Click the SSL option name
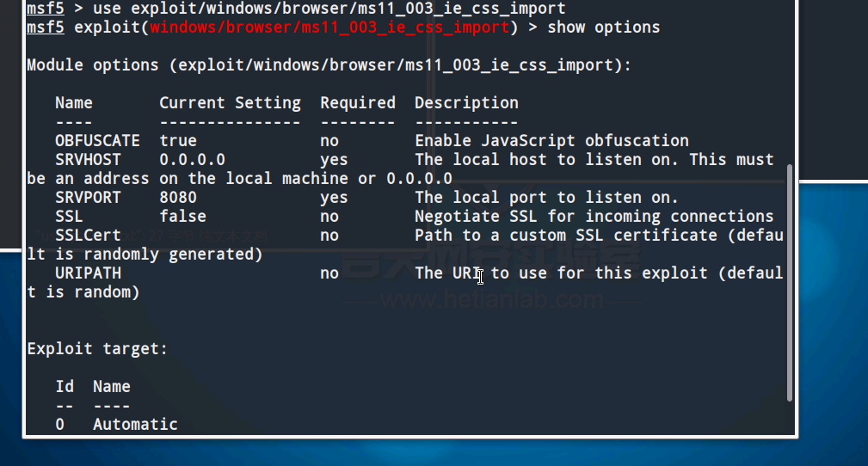Viewport: 868px width, 466px height. tap(69, 217)
